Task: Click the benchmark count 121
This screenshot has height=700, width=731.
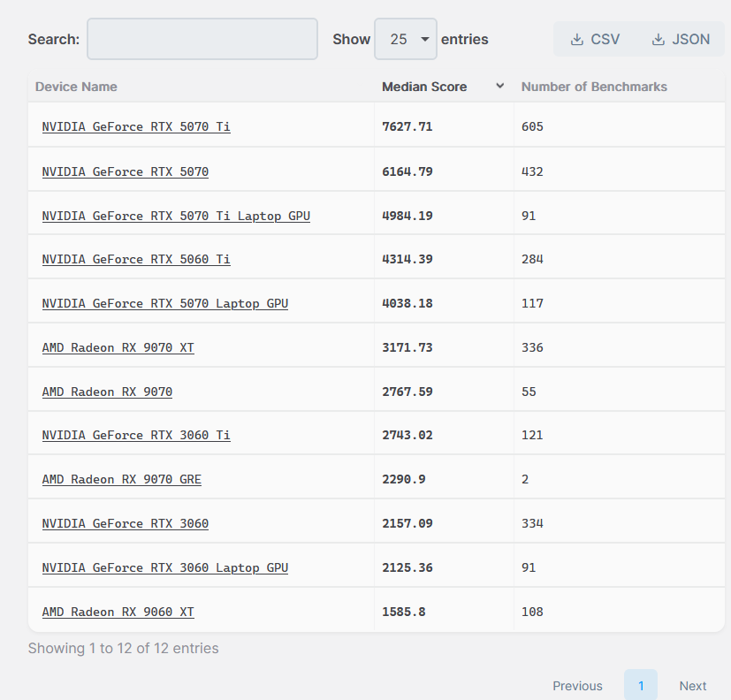Action: tap(532, 435)
